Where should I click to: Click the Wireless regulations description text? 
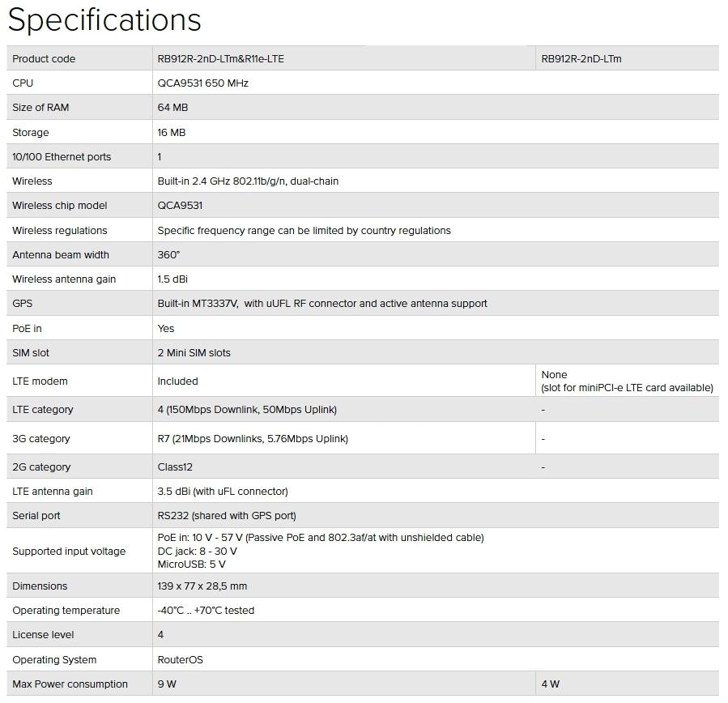coord(304,231)
